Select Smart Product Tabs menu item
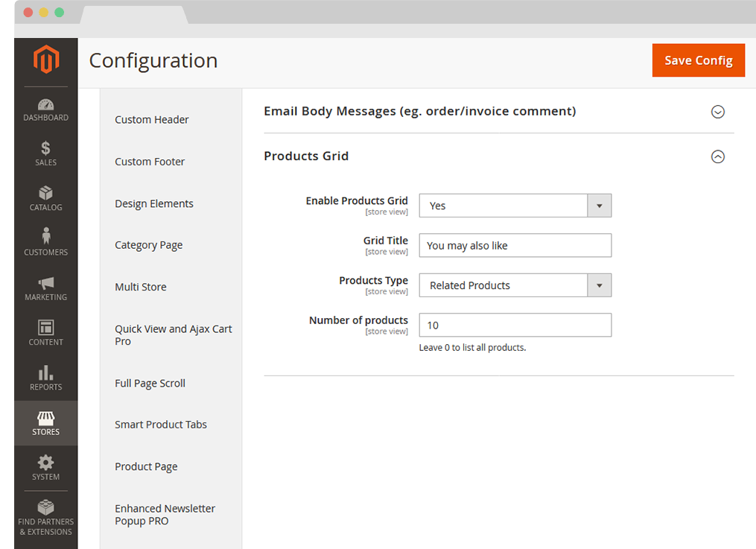 (x=161, y=425)
